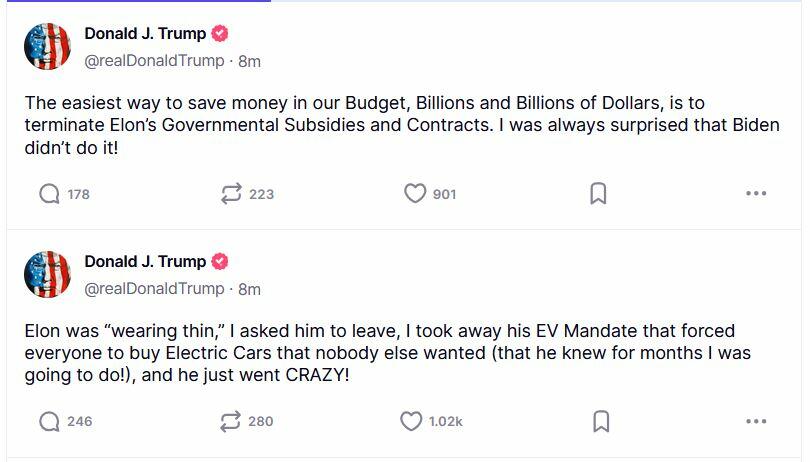
Task: Open the second post's profile avatar
Action: click(x=47, y=275)
